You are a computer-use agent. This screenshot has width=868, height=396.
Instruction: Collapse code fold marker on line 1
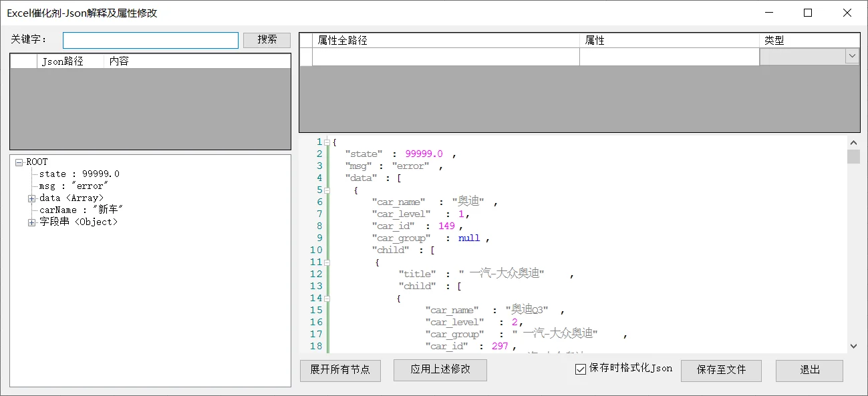(x=327, y=142)
